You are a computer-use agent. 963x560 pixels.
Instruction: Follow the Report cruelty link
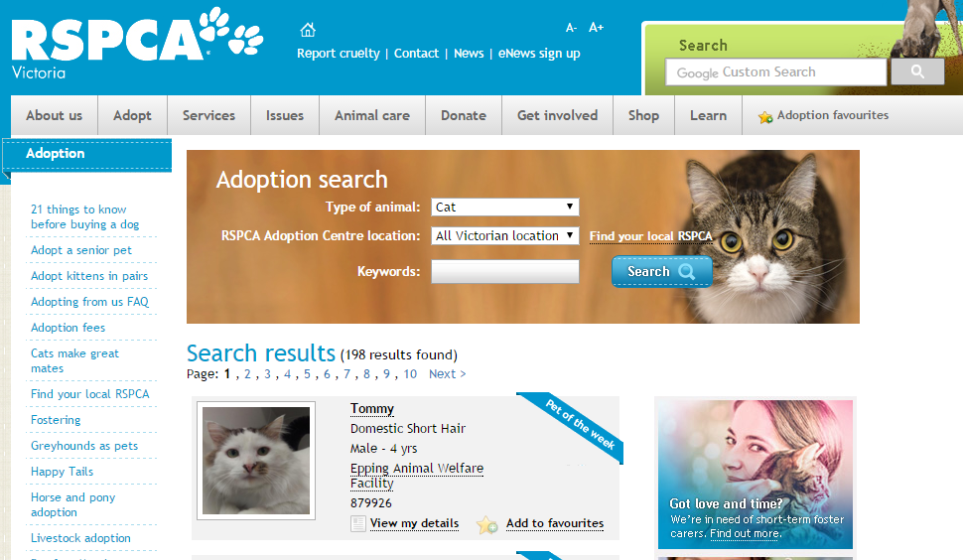point(339,54)
